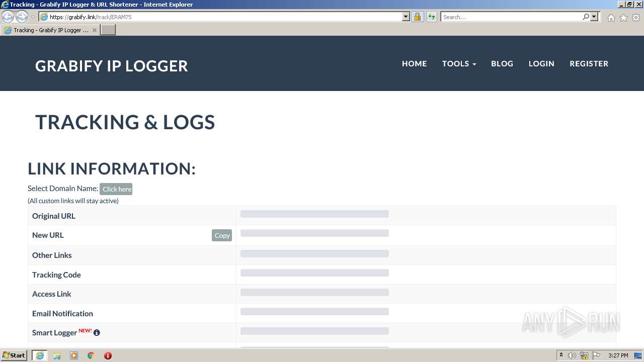The width and height of the screenshot is (644, 362).
Task: Click the security lock icon in address bar
Action: [x=417, y=17]
